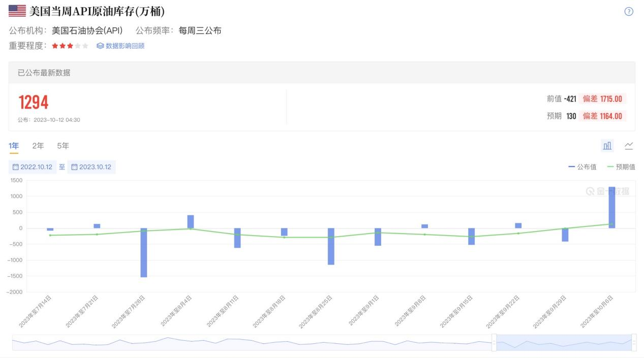Switch to line chart view icon
Screen dimensions: 644x358
click(629, 146)
